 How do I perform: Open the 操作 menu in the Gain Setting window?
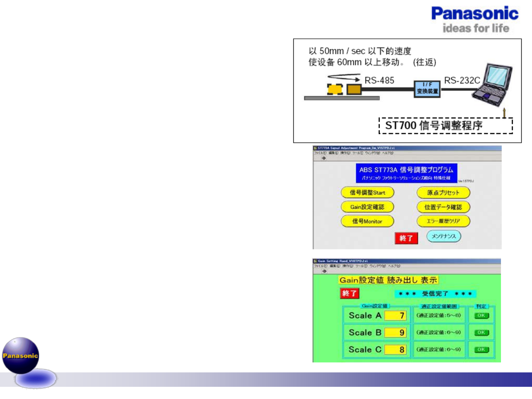coord(348,266)
